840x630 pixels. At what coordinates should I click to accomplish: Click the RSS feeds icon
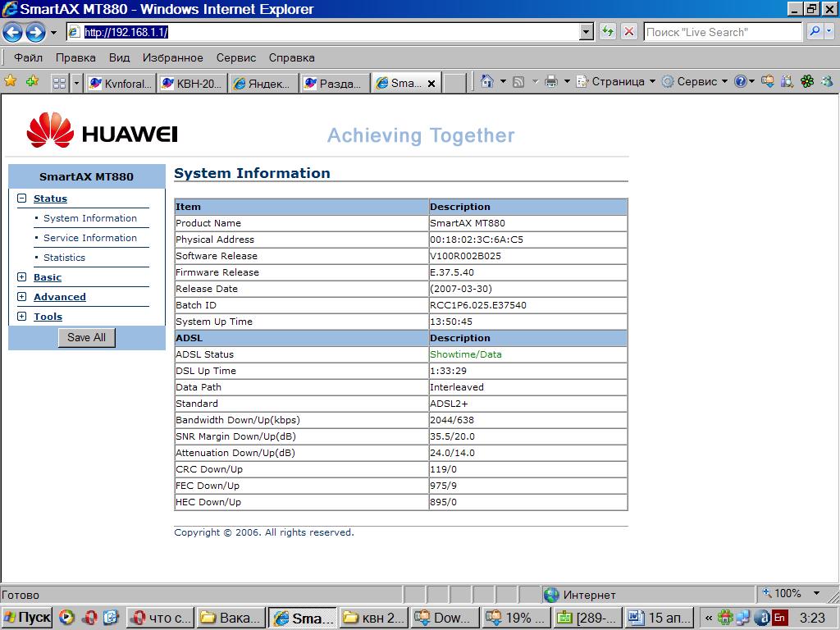point(518,81)
